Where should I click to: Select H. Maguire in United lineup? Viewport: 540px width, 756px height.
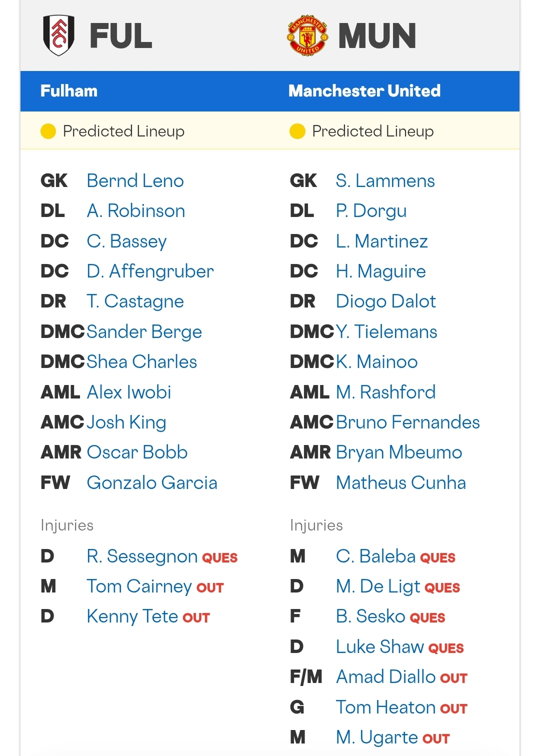(x=380, y=271)
